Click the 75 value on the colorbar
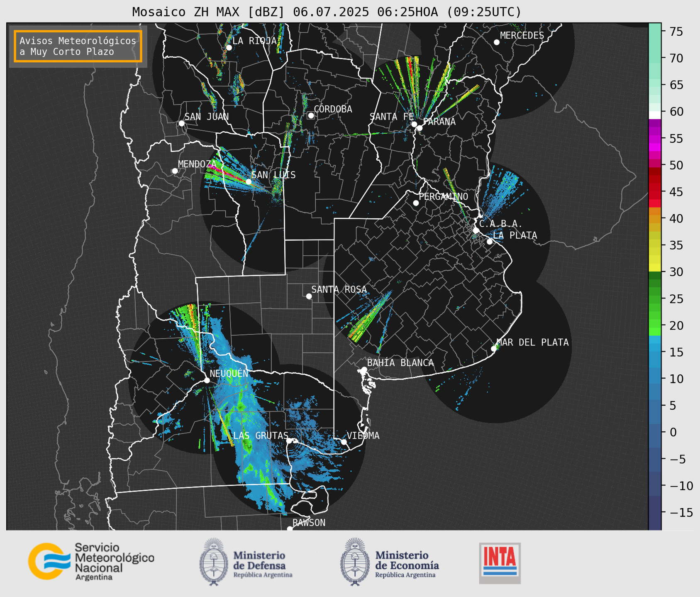Image resolution: width=700 pixels, height=597 pixels. [676, 32]
